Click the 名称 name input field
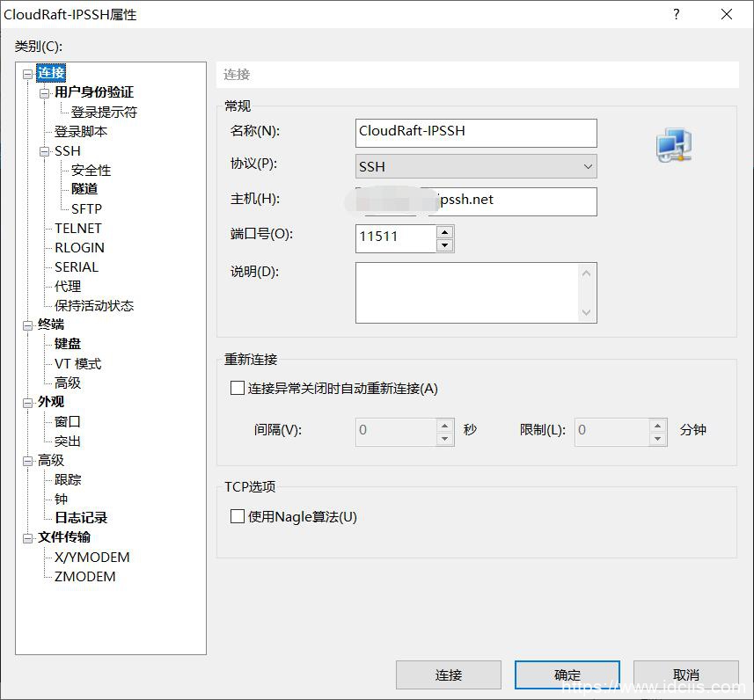This screenshot has width=754, height=700. 476,132
